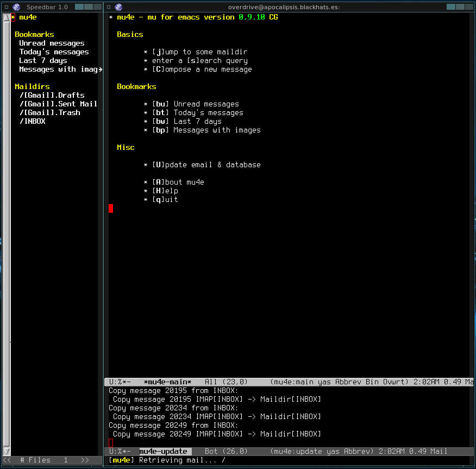Click the 2:02AM time in mu4e-update mode line
The width and height of the screenshot is (476, 469).
coord(392,452)
